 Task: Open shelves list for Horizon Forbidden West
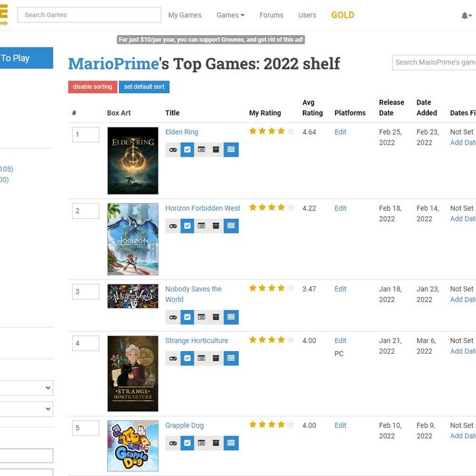(x=231, y=226)
